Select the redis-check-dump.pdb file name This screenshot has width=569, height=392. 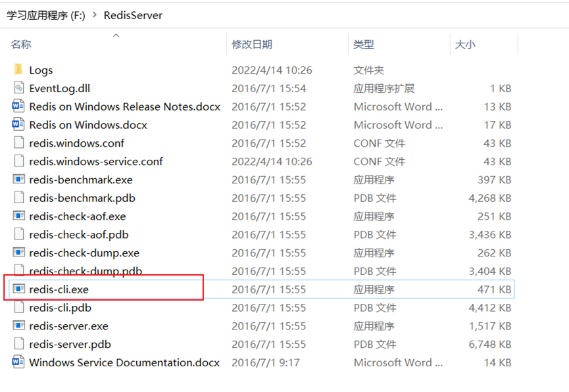click(86, 271)
